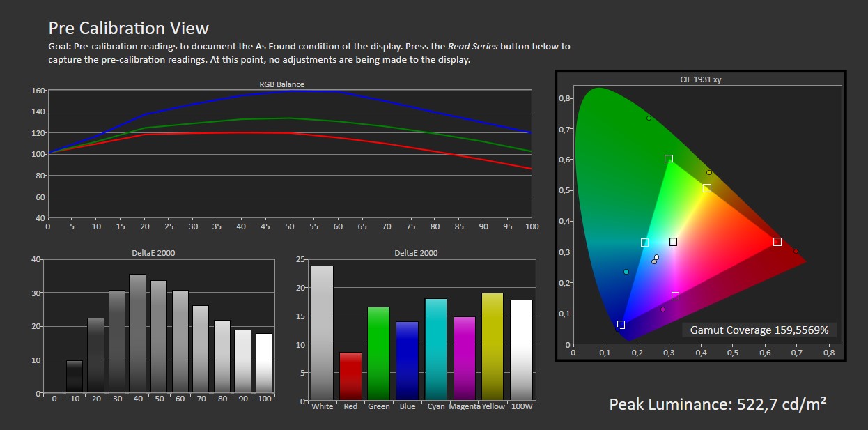
Task: Click the blue primary target square in CIE chart
Action: [x=621, y=325]
